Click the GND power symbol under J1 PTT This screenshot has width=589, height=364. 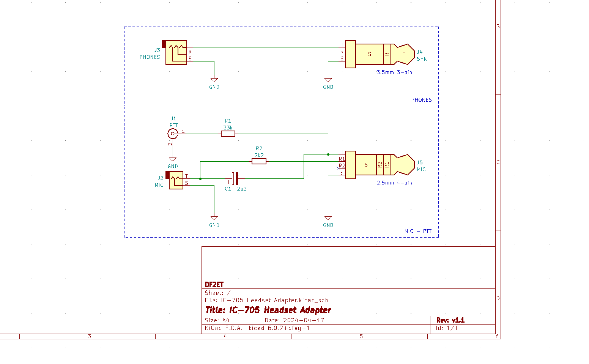pyautogui.click(x=173, y=159)
